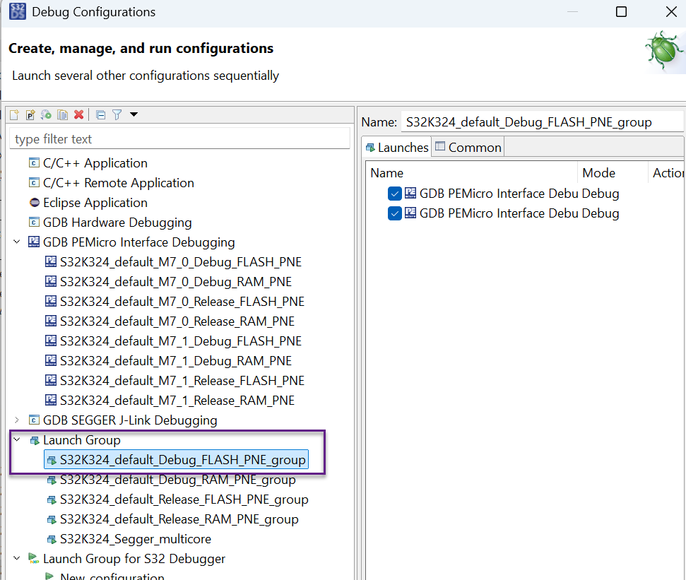
Task: Select S32K324_default_M7_1_Debug_RAM_PNE configuration
Action: [176, 361]
